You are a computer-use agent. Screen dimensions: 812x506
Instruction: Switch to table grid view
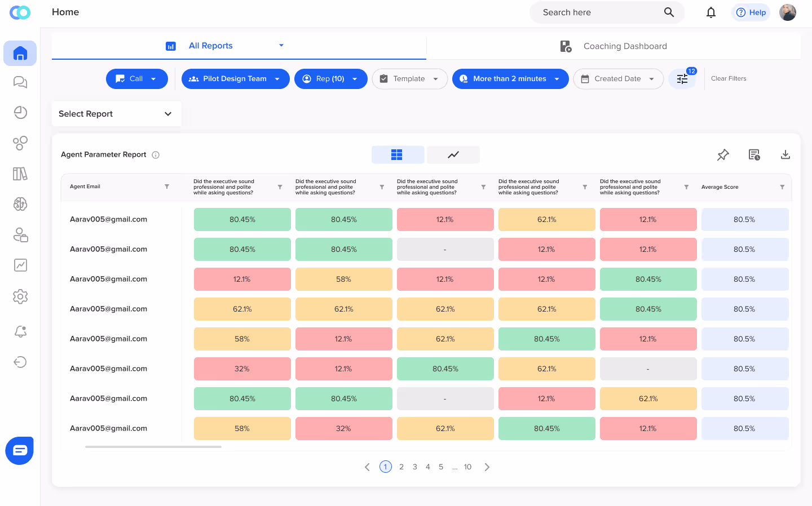[x=397, y=154]
